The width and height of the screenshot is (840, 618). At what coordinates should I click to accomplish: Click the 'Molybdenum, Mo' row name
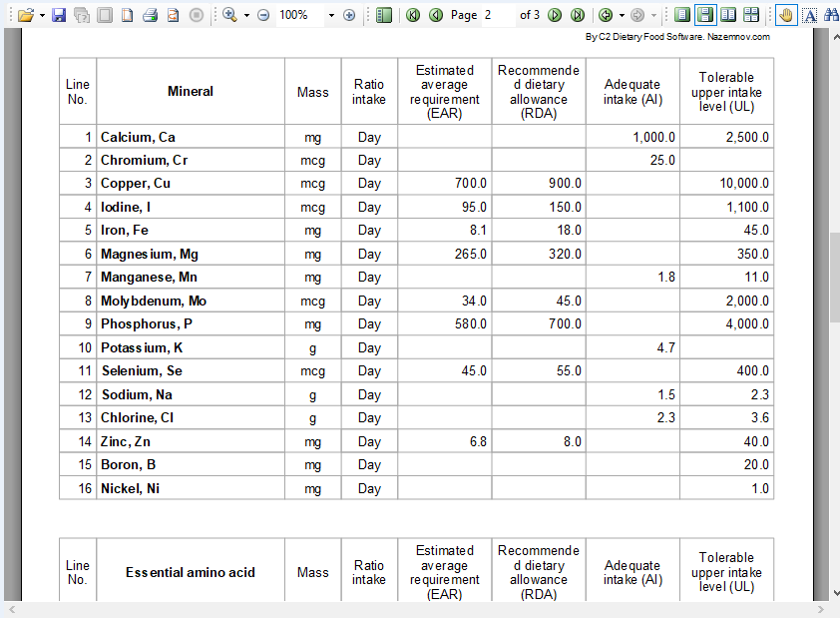pyautogui.click(x=154, y=302)
